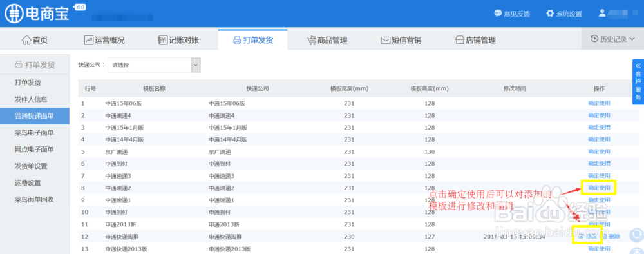Click 确定使用 for 中通14年4月版 row
Image resolution: width=644 pixels, height=254 pixels.
click(x=599, y=139)
